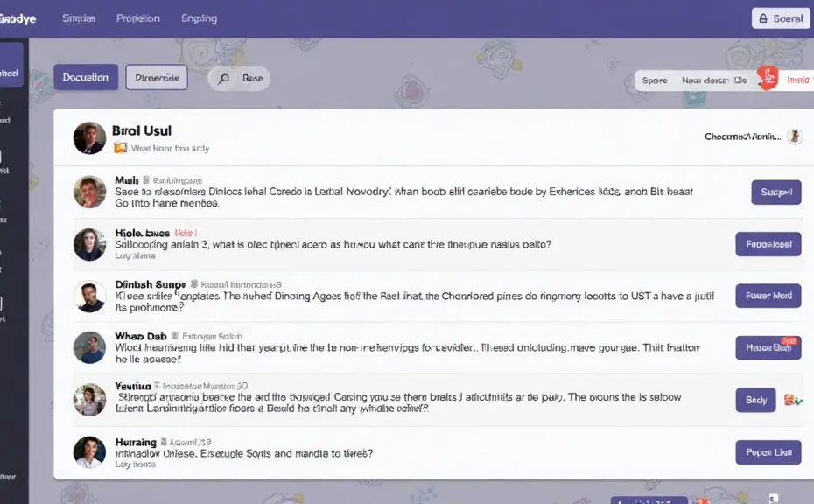Viewport: 814px width, 504px height.
Task: Switch to the Dtreercire tab
Action: [157, 78]
